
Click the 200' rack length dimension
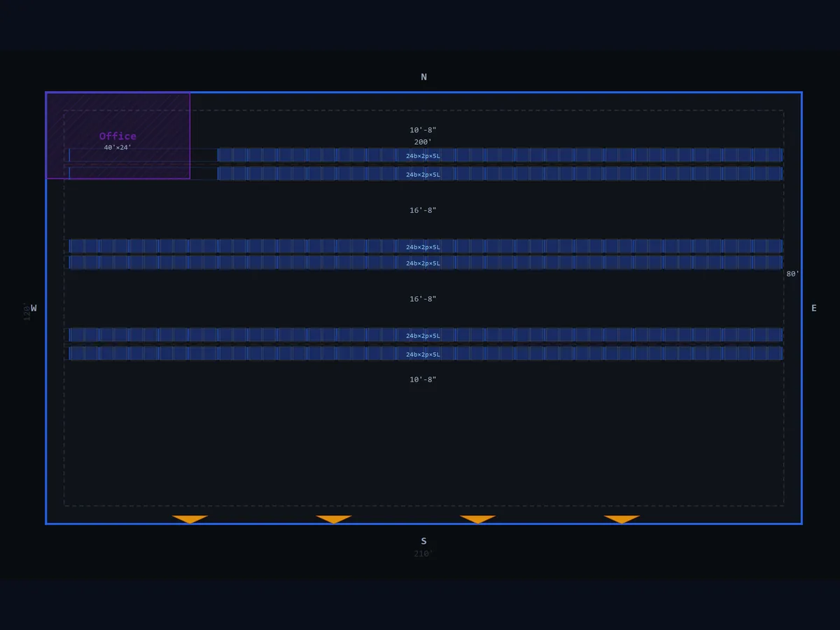pyautogui.click(x=423, y=142)
